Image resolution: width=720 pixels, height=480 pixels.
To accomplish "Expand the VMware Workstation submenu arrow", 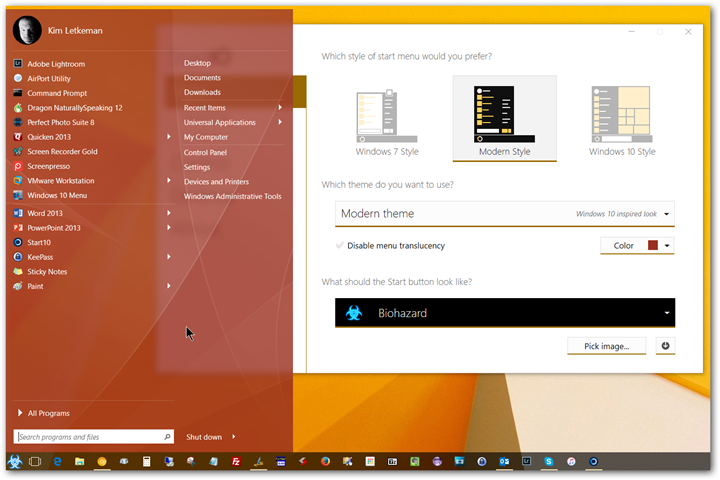I will click(169, 181).
